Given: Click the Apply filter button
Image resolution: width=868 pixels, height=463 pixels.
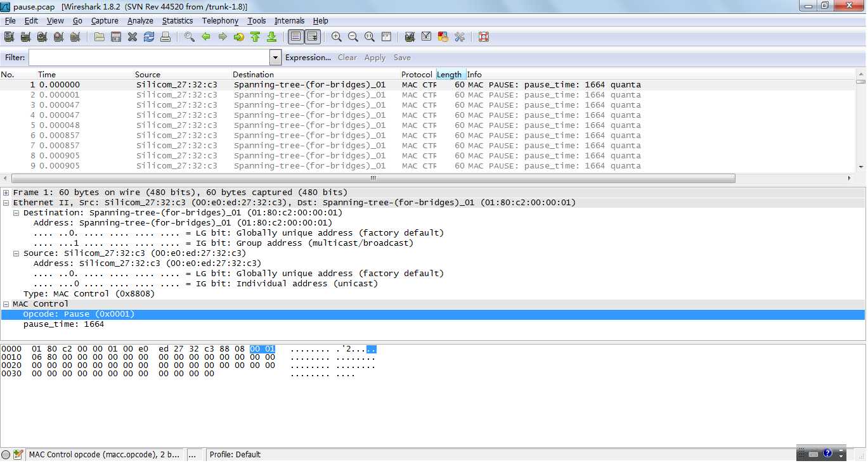Looking at the screenshot, I should (x=375, y=57).
